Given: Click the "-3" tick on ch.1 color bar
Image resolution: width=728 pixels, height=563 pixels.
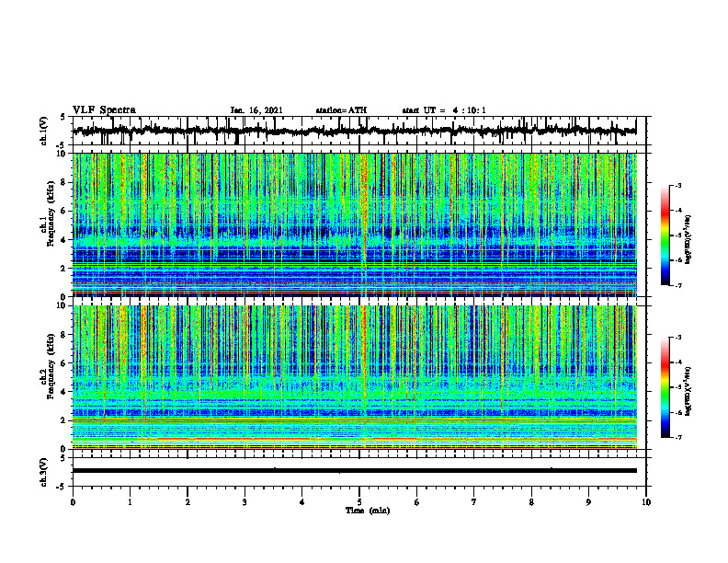Looking at the screenshot, I should (x=678, y=186).
